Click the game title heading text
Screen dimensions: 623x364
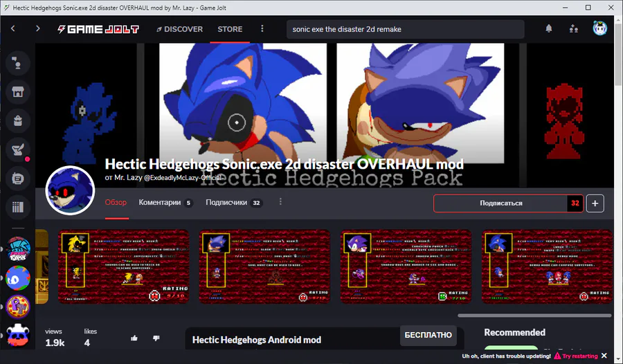[x=284, y=164]
